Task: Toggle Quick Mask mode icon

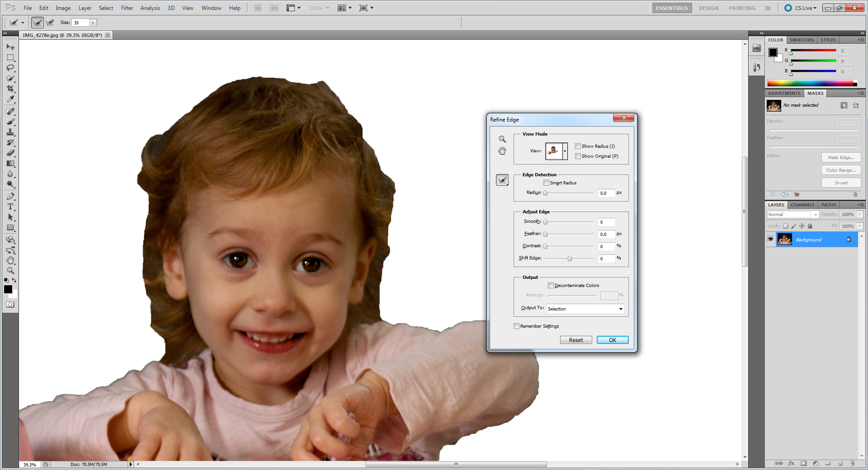Action: (10, 305)
